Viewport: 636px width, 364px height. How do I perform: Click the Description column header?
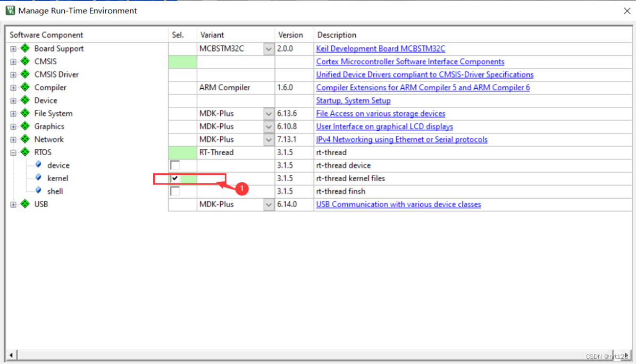click(x=473, y=35)
